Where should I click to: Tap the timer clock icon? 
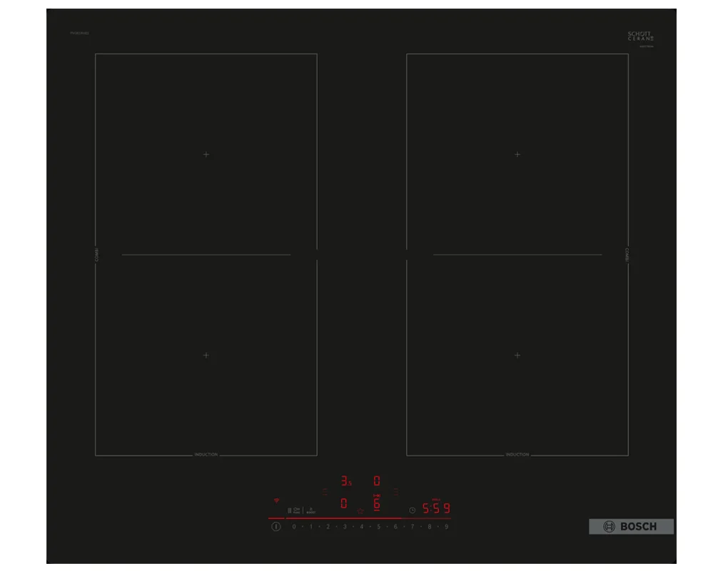coord(413,510)
